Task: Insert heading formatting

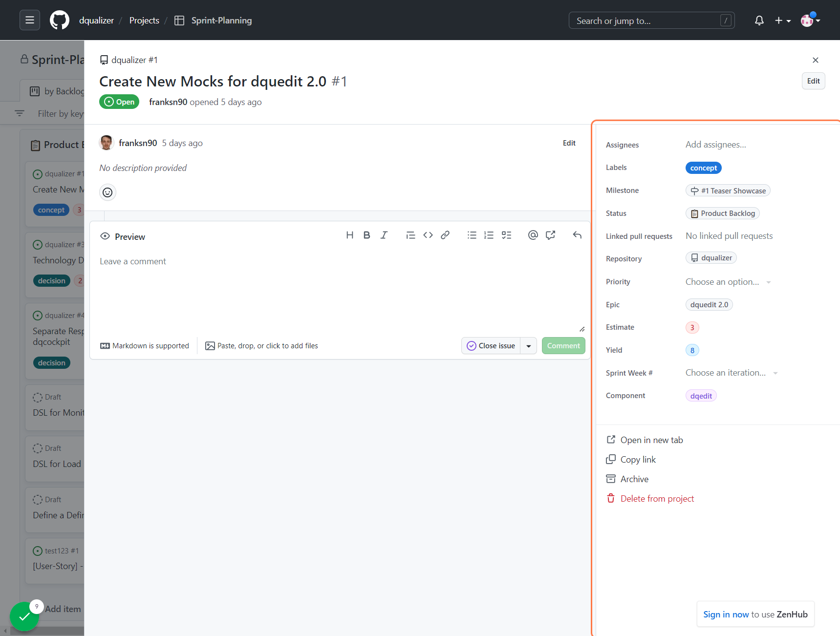Action: pos(349,235)
